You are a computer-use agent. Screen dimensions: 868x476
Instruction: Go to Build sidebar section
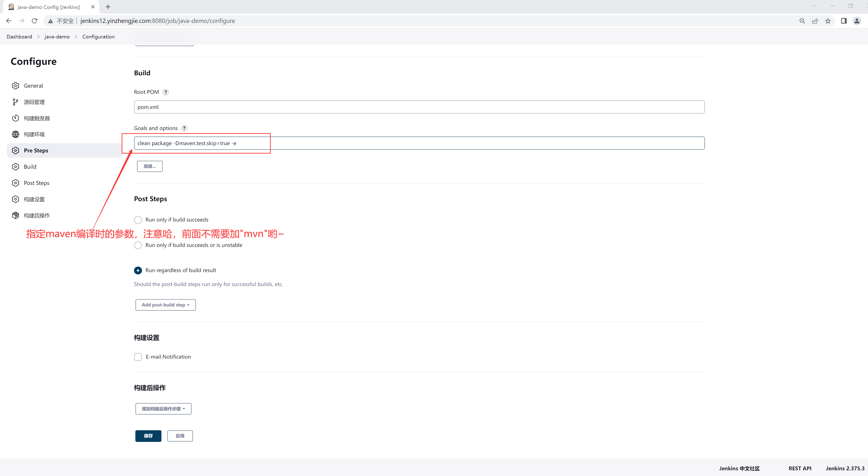[30, 167]
